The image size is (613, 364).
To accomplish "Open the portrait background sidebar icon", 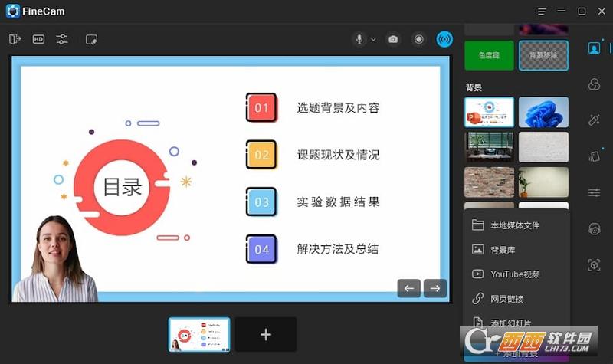I will point(595,48).
